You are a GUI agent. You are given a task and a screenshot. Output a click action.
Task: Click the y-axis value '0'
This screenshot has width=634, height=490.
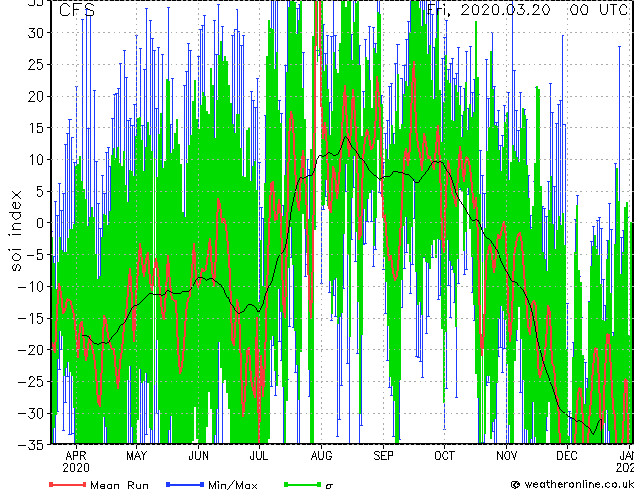coord(40,223)
